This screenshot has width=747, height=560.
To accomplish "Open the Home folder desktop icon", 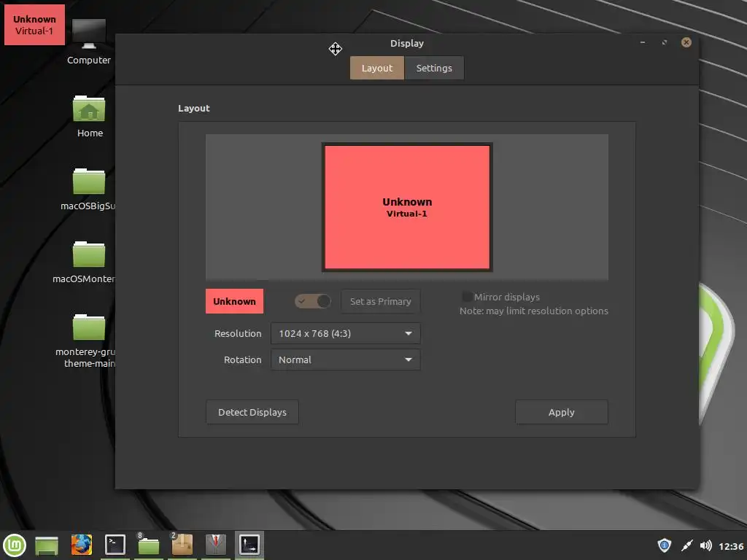I will (89, 117).
